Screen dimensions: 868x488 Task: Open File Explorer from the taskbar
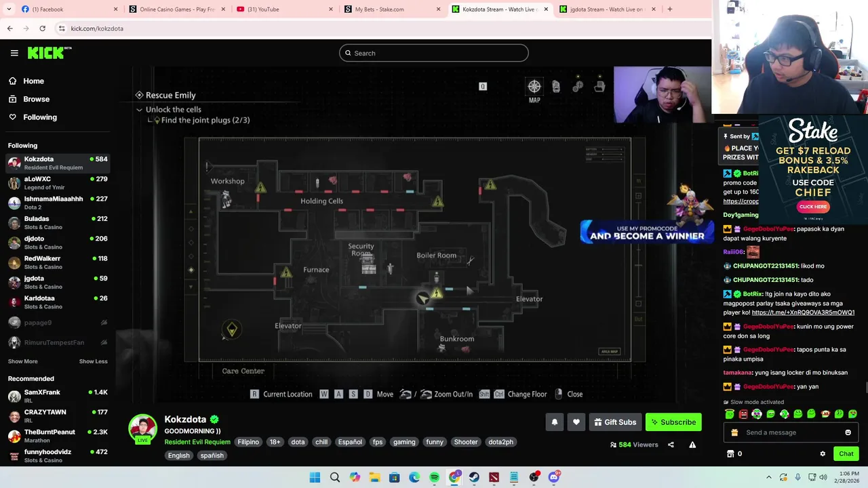374,477
